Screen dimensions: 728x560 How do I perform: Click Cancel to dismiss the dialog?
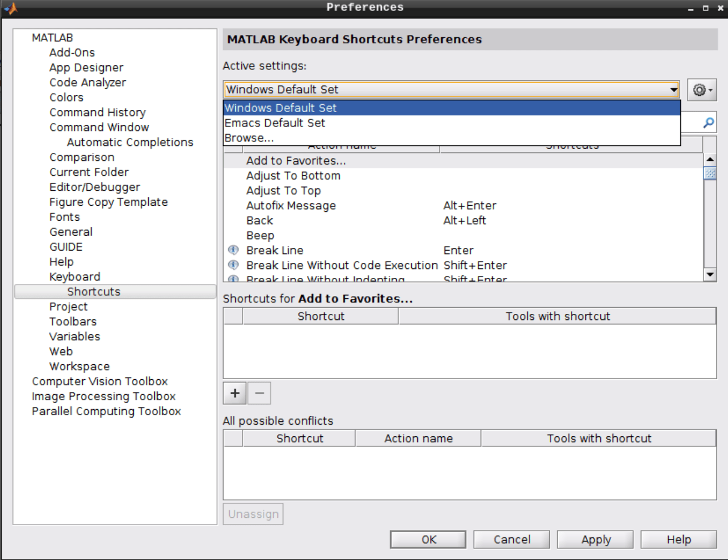[x=510, y=539]
